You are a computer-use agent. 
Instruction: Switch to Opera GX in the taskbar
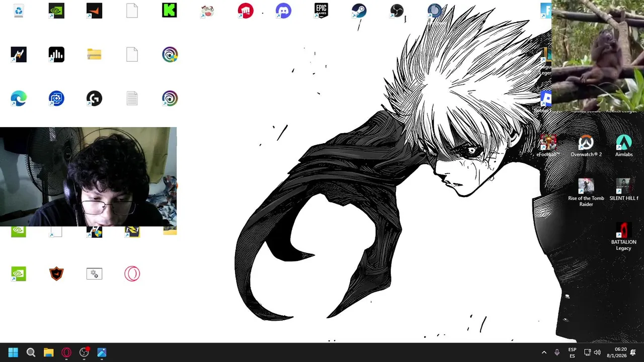pyautogui.click(x=66, y=352)
